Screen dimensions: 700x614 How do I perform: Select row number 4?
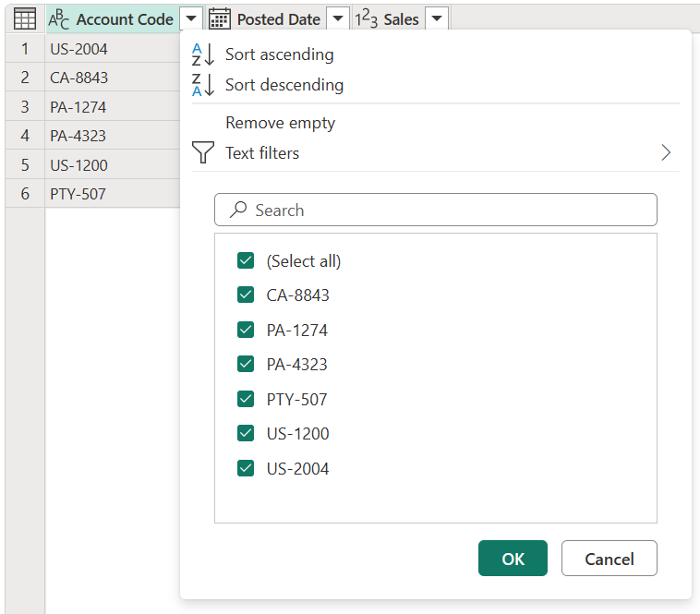pyautogui.click(x=25, y=136)
